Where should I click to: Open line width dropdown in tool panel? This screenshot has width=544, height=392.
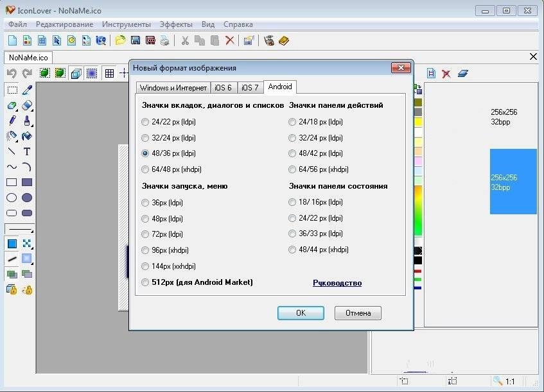click(x=19, y=229)
